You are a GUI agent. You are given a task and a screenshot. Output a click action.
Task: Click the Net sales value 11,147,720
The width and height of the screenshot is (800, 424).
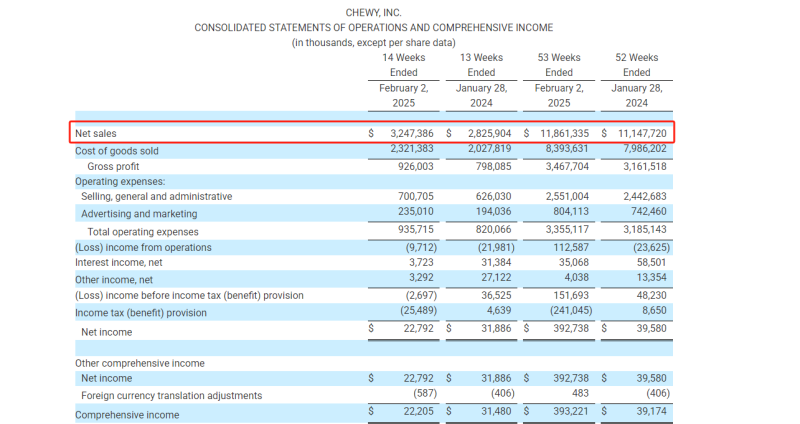coord(636,133)
